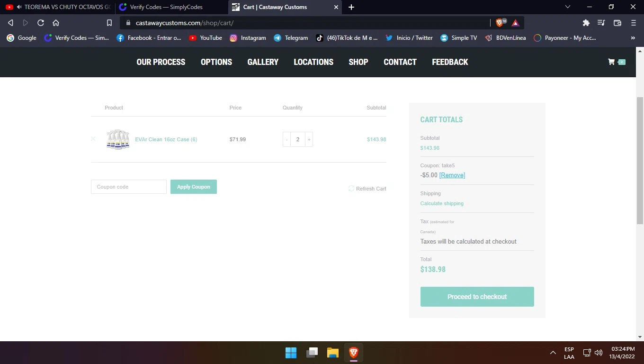The image size is (644, 364).
Task: Open the YouTube bookmark
Action: point(206,38)
